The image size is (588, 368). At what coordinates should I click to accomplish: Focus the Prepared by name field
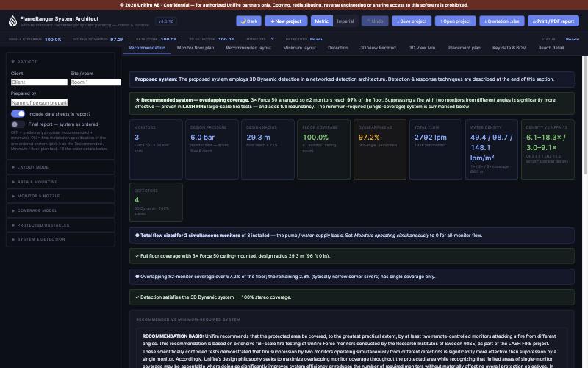coord(39,102)
